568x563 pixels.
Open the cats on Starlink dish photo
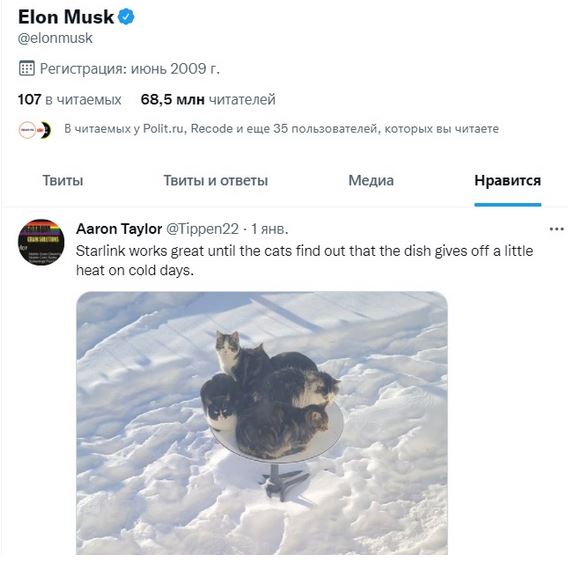tap(262, 423)
